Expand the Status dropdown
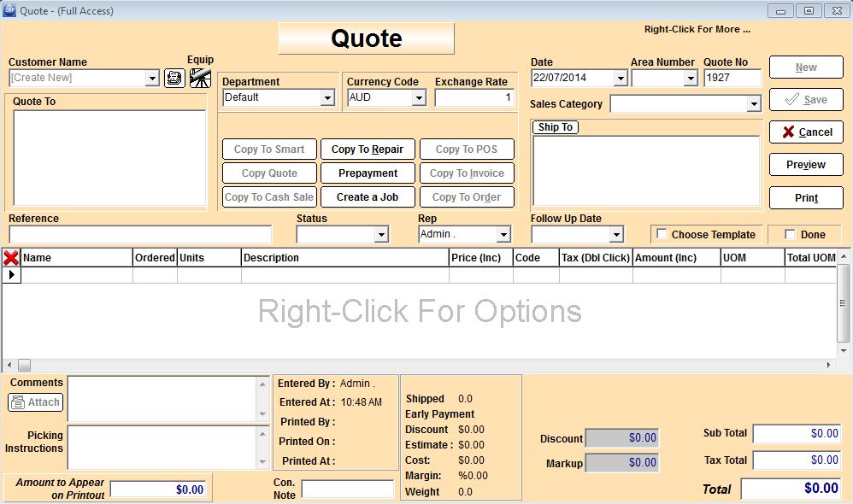Viewport: 853px width, 504px height. coord(381,235)
